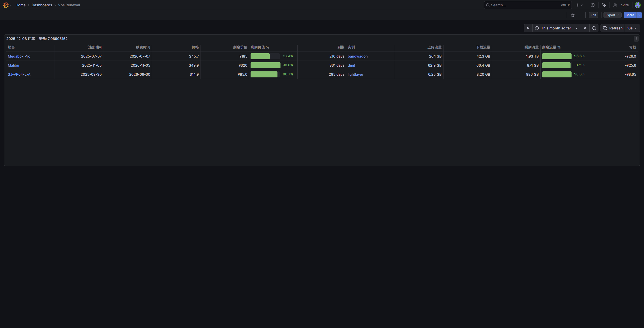Image resolution: width=644 pixels, height=328 pixels.
Task: Select the Vps Renewal breadcrumb
Action: [x=69, y=5]
